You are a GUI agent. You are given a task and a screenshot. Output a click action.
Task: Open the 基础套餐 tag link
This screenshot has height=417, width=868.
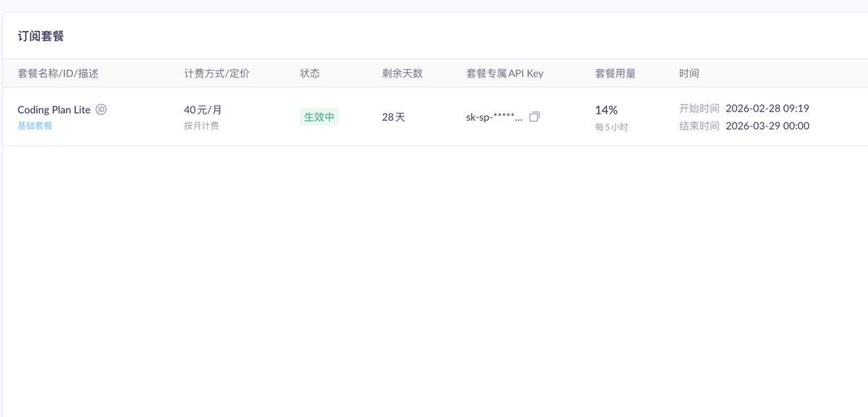[34, 125]
